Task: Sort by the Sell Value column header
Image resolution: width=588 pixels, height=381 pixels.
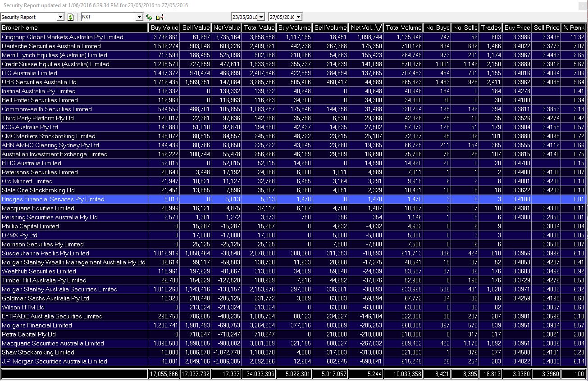Action: coord(196,28)
